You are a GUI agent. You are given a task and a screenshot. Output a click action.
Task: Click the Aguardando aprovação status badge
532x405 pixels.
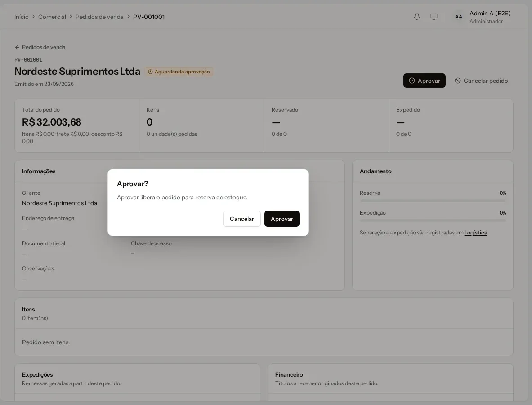point(179,72)
